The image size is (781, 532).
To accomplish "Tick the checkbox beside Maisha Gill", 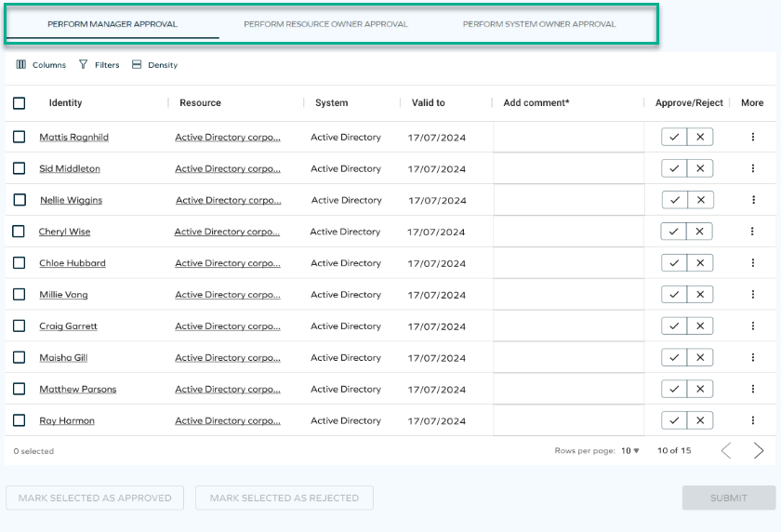I will tap(20, 357).
